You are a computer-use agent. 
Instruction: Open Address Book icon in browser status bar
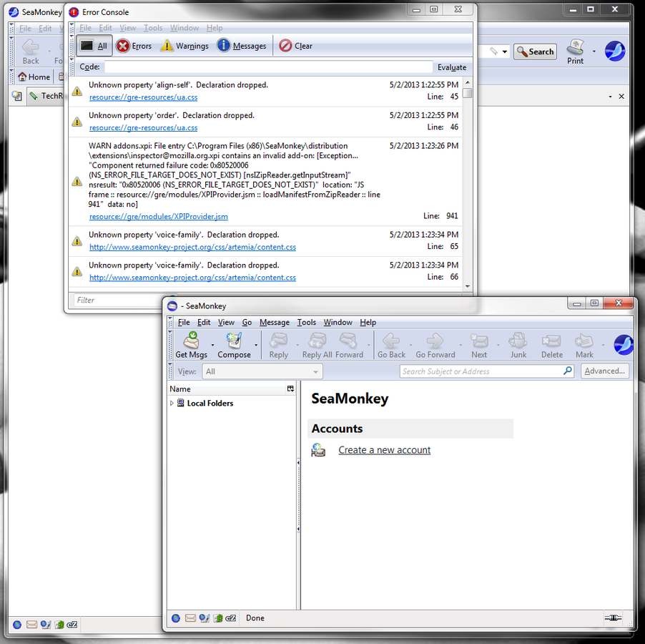coord(59,625)
